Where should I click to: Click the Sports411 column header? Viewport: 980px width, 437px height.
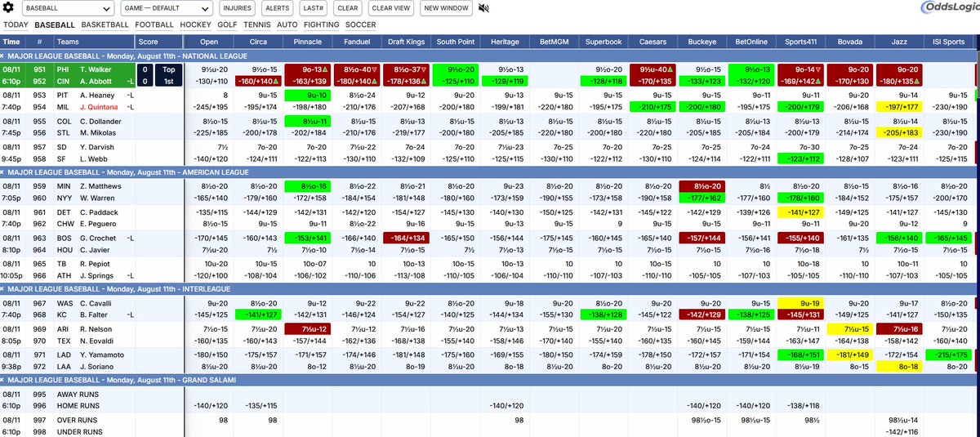[x=800, y=42]
